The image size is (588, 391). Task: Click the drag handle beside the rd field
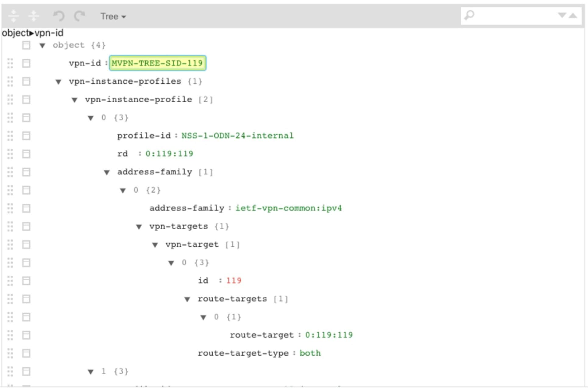(x=10, y=154)
